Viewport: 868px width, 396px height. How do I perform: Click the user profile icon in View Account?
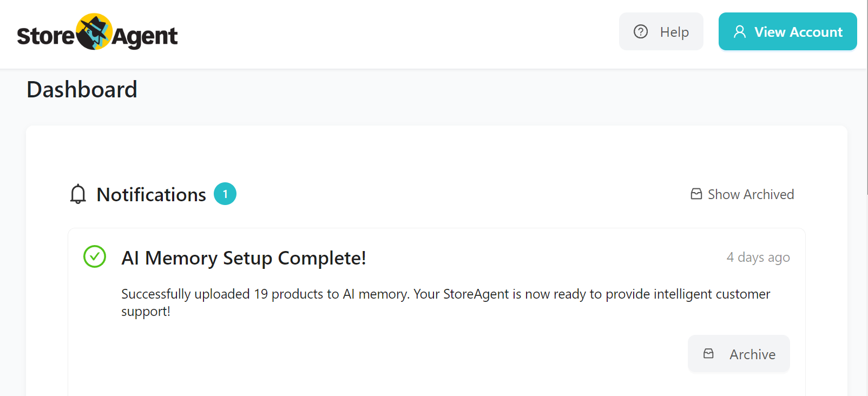(x=739, y=32)
